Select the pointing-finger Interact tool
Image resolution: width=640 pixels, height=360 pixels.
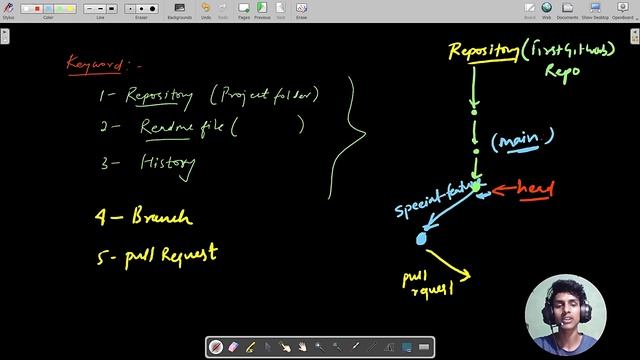pos(285,347)
